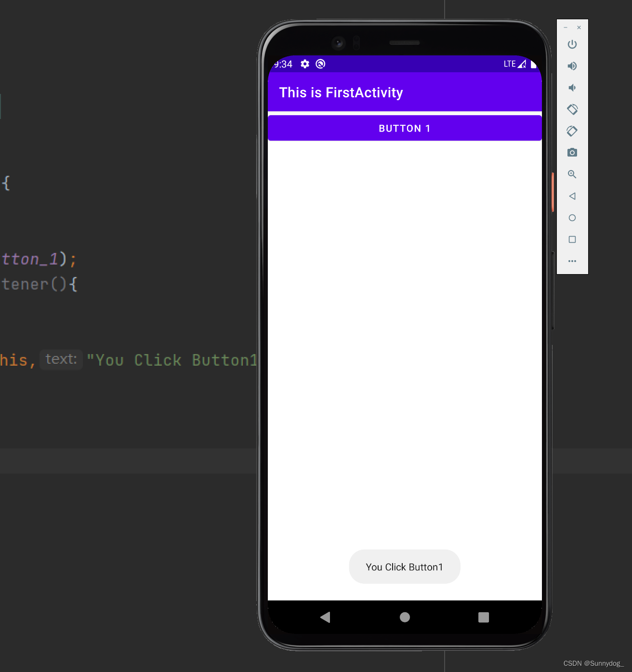The image size is (632, 672).
Task: Click the emulator toolbar back triangle
Action: (x=572, y=196)
